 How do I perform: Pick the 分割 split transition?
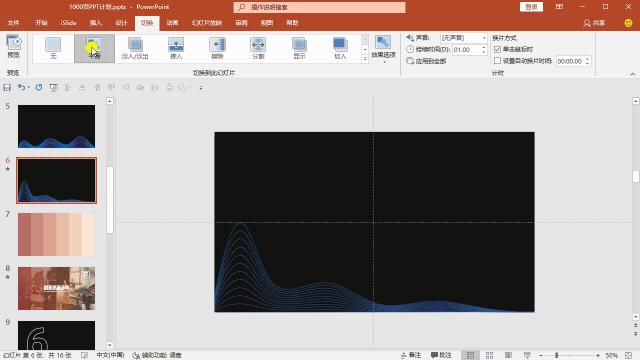coord(258,48)
